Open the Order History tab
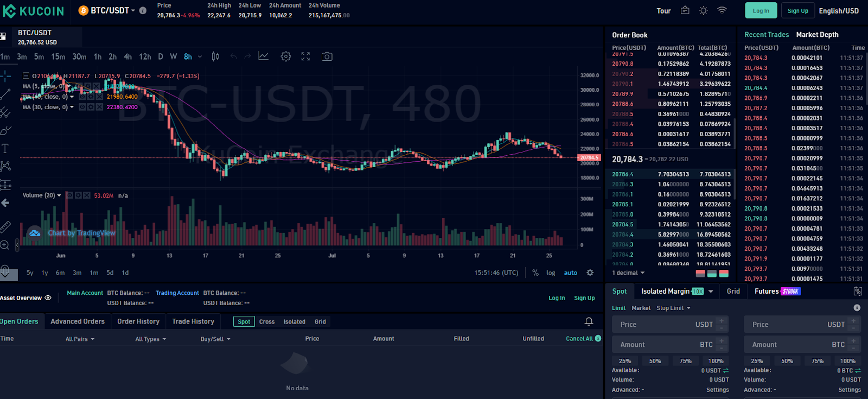This screenshot has height=399, width=868. click(138, 321)
